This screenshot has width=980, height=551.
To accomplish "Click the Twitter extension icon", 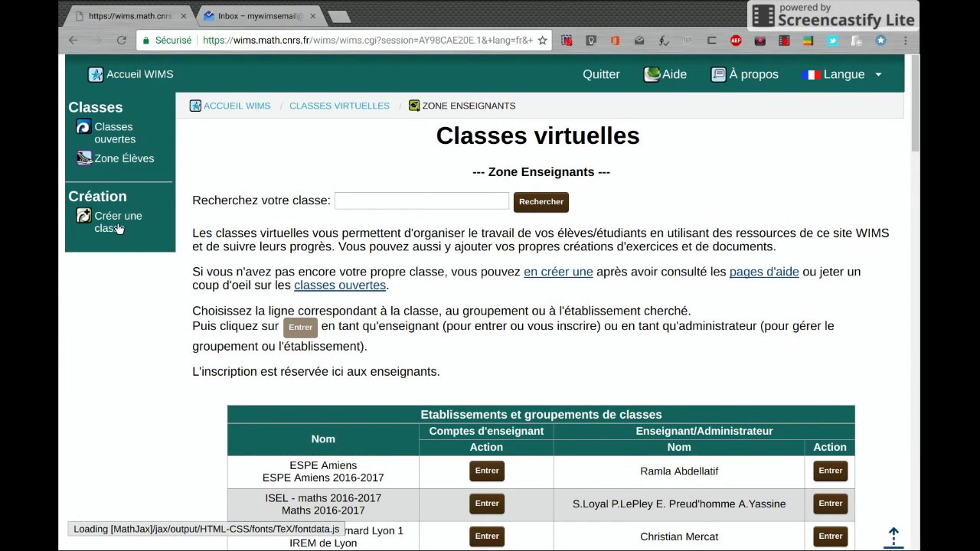I will 832,41.
